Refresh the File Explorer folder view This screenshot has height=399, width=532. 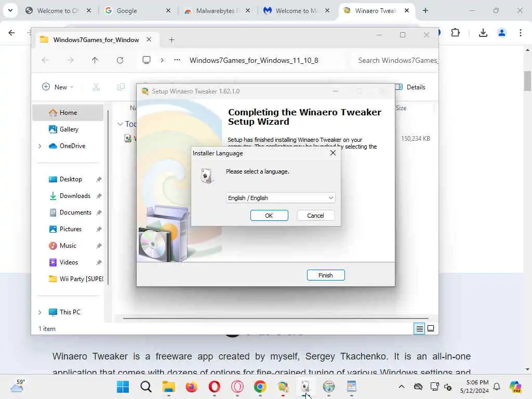[x=120, y=60]
